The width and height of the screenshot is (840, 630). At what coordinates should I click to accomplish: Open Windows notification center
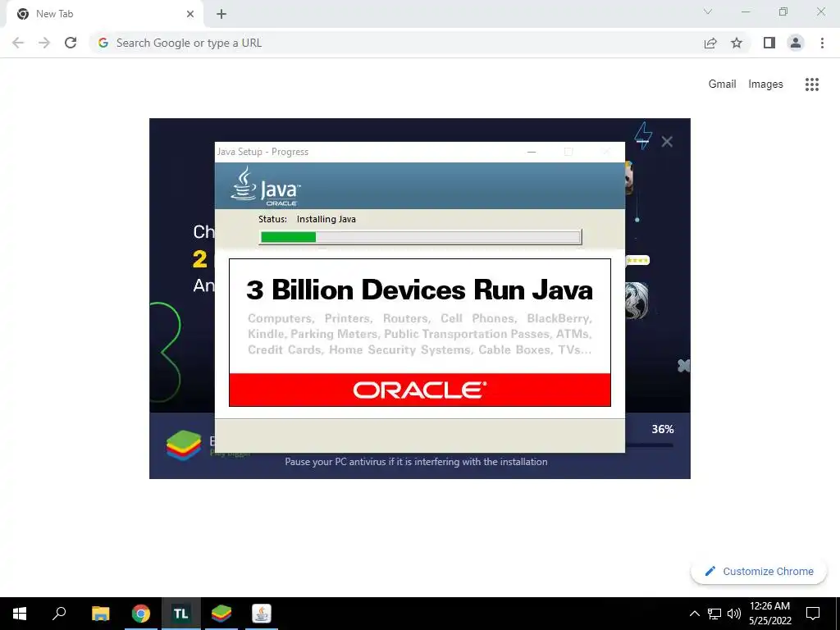(x=813, y=614)
